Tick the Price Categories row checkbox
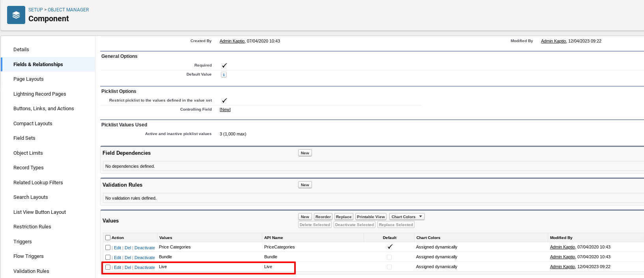 (x=108, y=248)
